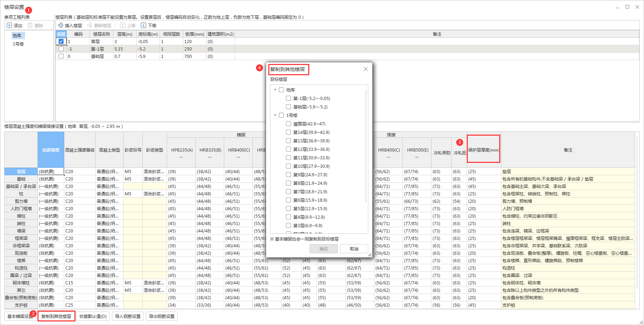This screenshot has width=644, height=325.
Task: Check 第12层(33.9~36.9) checkbox
Action: coord(288,149)
